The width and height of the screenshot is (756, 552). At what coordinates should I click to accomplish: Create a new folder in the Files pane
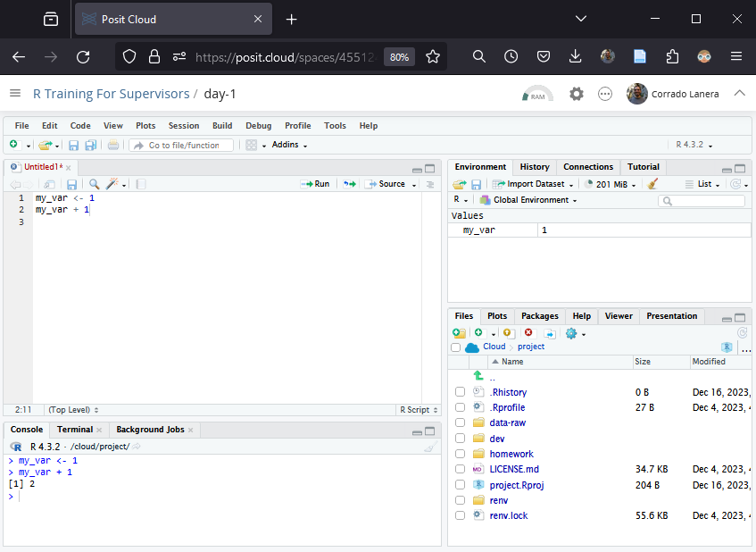tap(459, 333)
